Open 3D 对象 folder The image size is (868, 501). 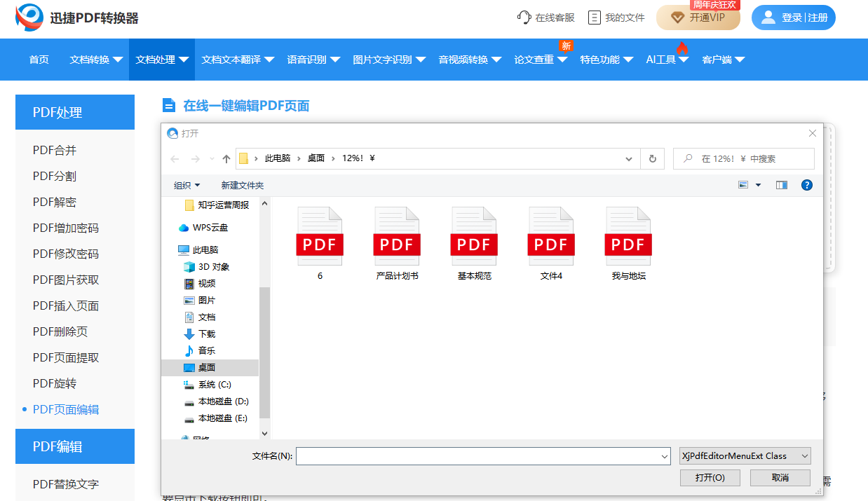tap(207, 267)
